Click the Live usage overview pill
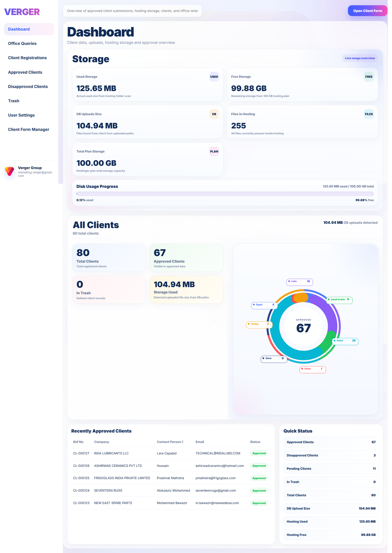 tap(359, 58)
